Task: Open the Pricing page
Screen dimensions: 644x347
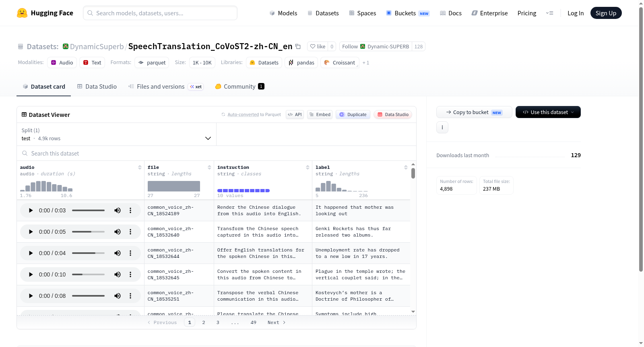Action: click(527, 13)
